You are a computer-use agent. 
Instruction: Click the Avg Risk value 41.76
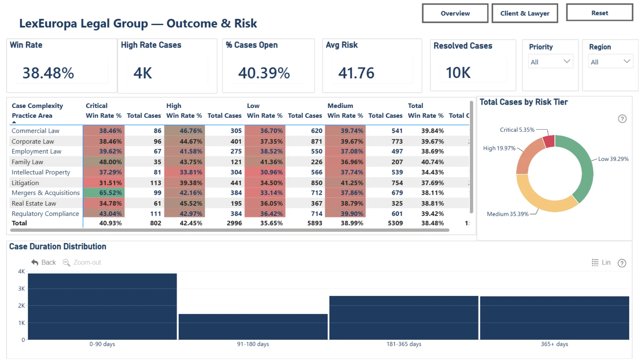pos(356,73)
